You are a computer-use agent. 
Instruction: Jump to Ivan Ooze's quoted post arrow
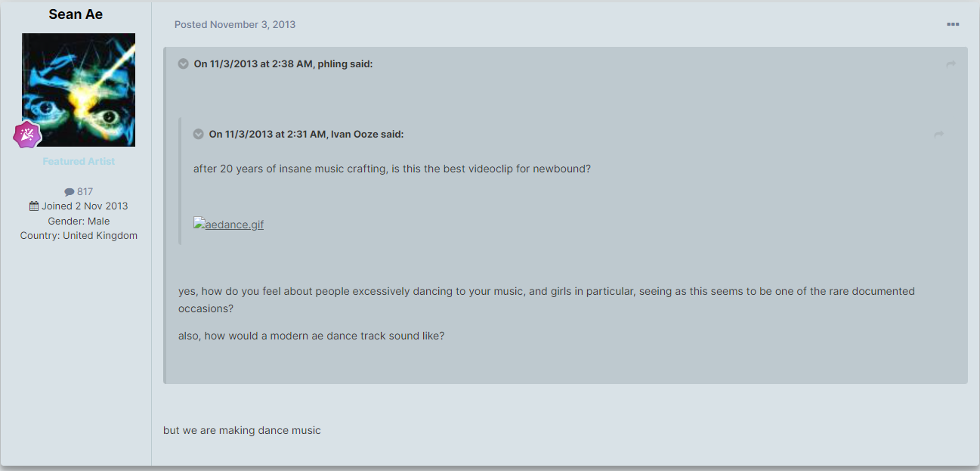pos(938,135)
